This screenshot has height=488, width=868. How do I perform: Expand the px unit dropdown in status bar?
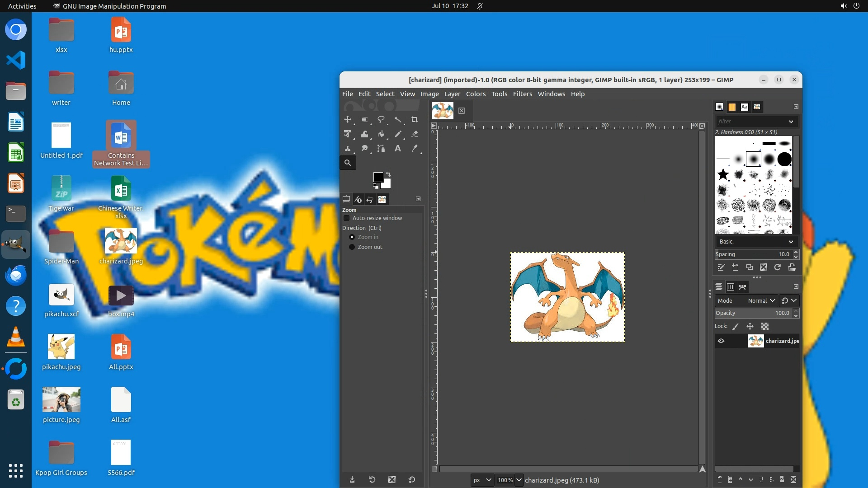pos(482,480)
